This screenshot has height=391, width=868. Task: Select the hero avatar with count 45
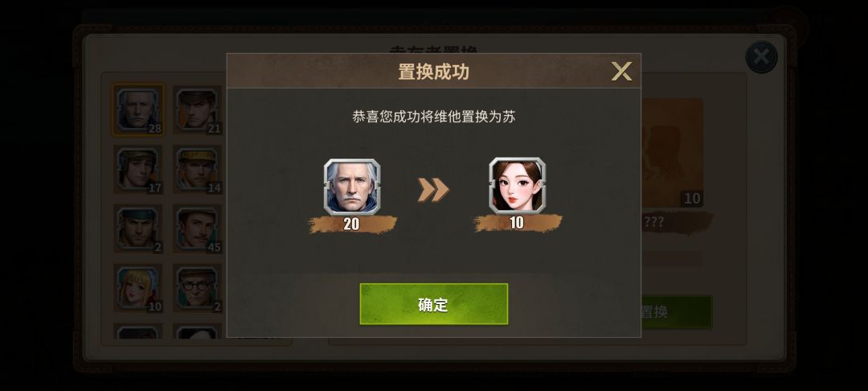[197, 228]
